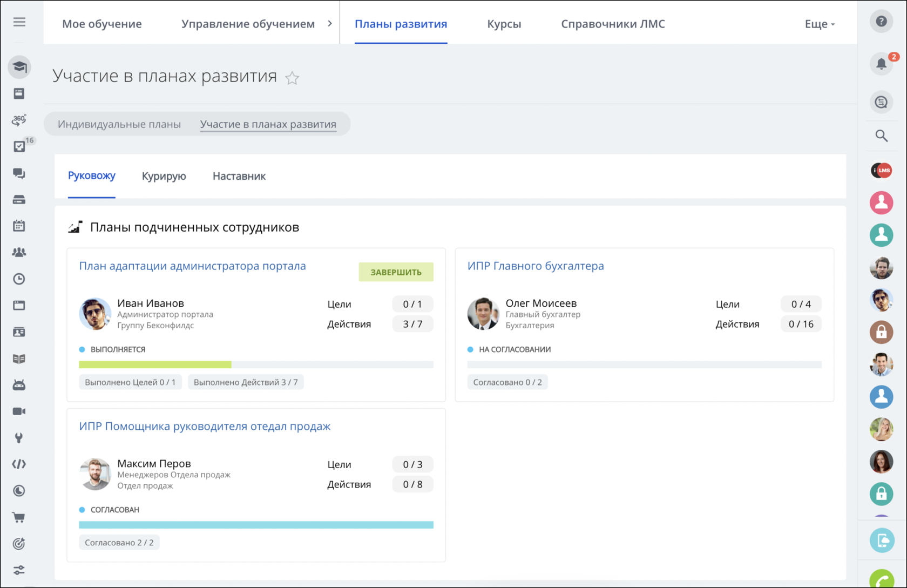The width and height of the screenshot is (907, 588).
Task: Expand 'Управление обучением' submenu chevron
Action: pos(330,24)
